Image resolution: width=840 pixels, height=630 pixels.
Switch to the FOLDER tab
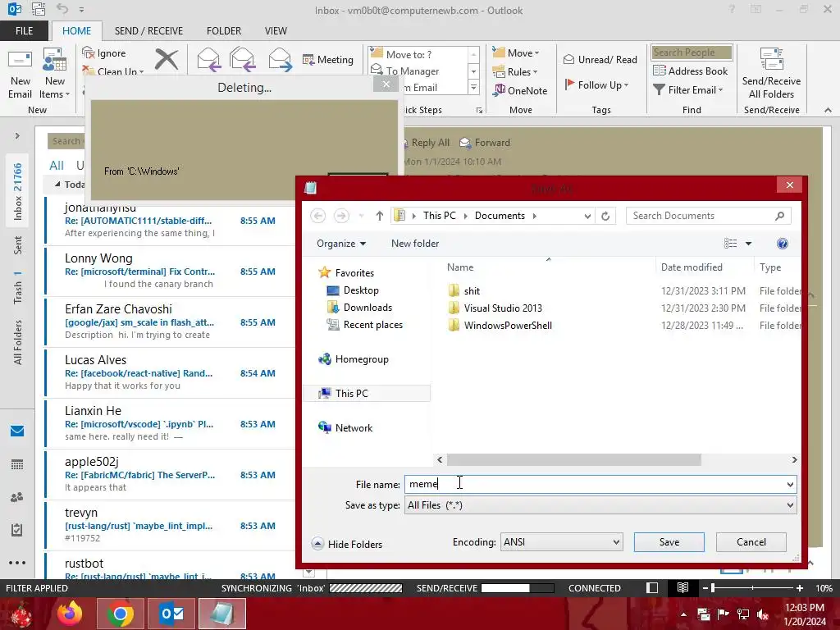click(224, 30)
